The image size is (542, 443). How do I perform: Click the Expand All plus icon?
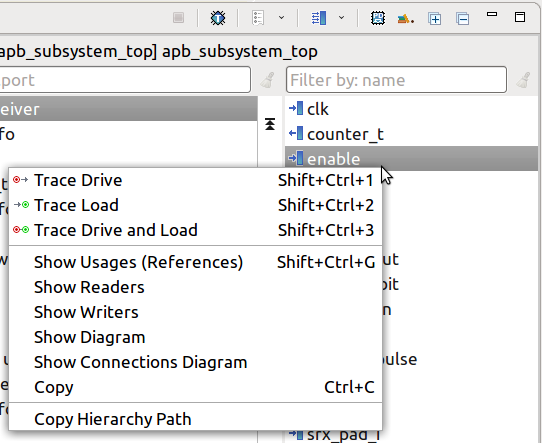(434, 18)
